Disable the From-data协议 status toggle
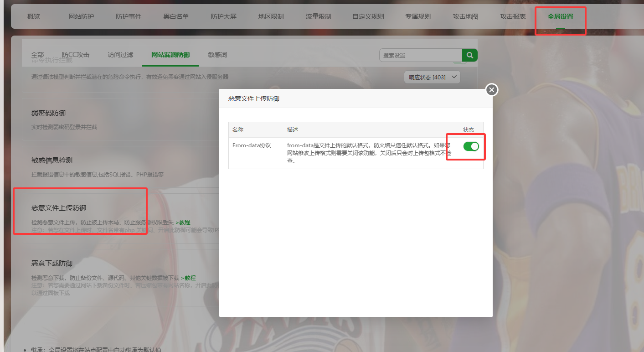 [x=471, y=146]
